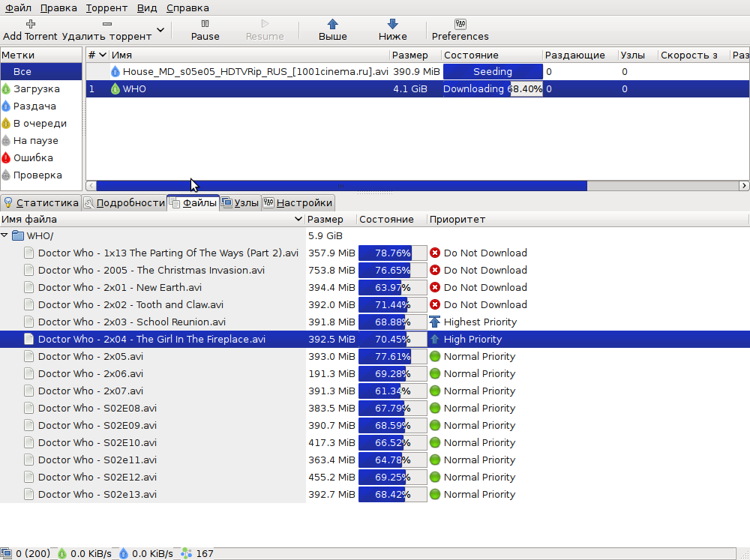Viewport: 750px width, 560px height.
Task: Click the Seeding progress bar of House_MD
Action: click(x=493, y=72)
